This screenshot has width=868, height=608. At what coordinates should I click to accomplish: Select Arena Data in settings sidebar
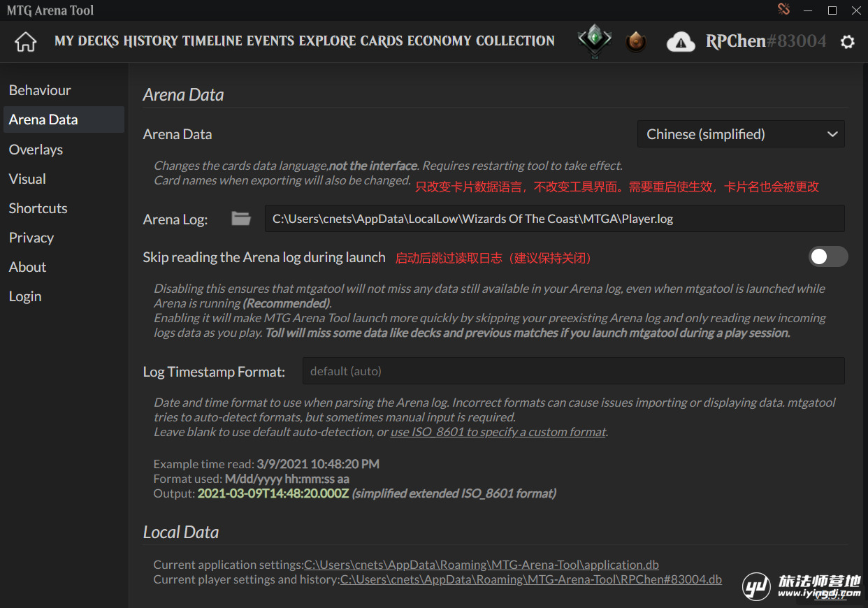pyautogui.click(x=64, y=120)
